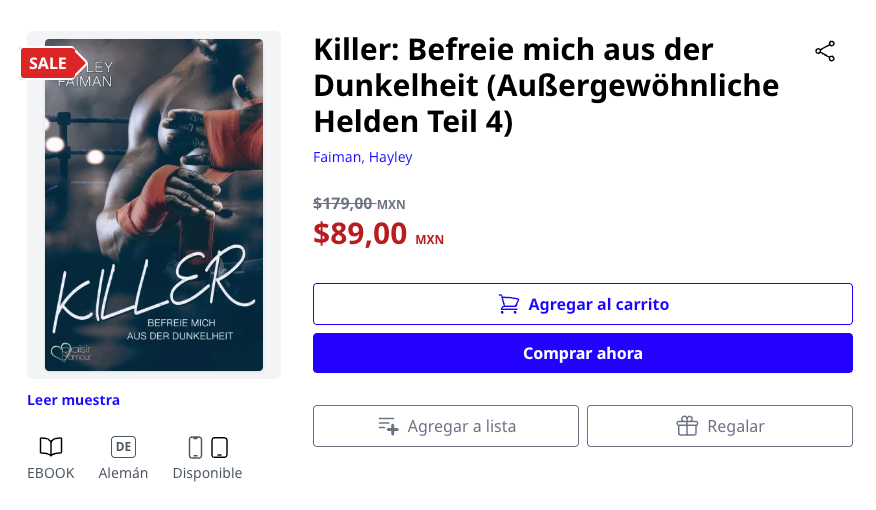Click the red SALE tag

[53, 63]
